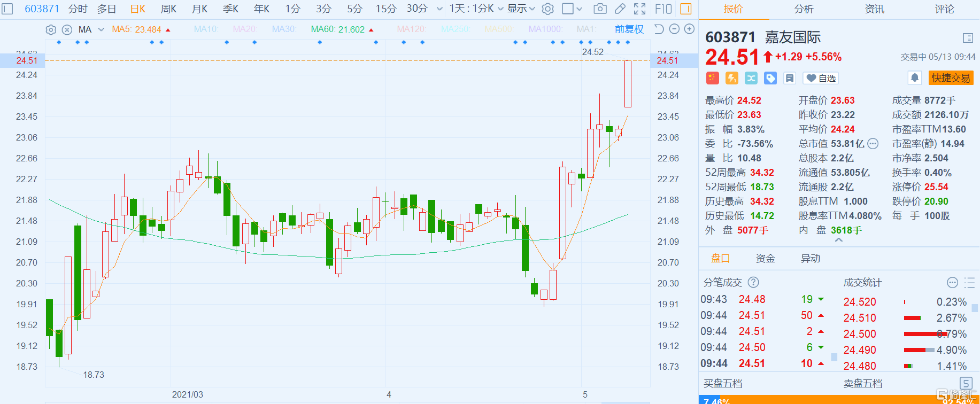
Task: Open the 买盘五档 level icon
Action: click(x=966, y=383)
